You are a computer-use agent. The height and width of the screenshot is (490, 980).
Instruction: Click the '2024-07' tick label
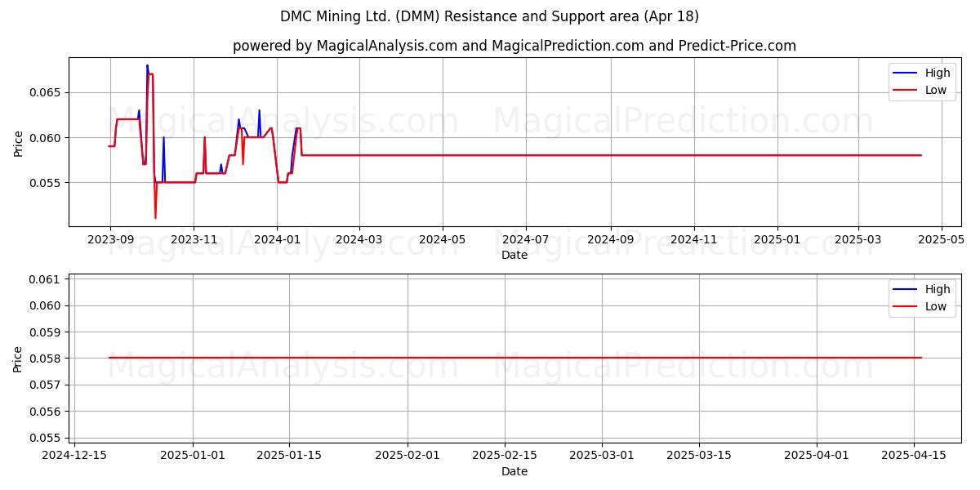[525, 239]
